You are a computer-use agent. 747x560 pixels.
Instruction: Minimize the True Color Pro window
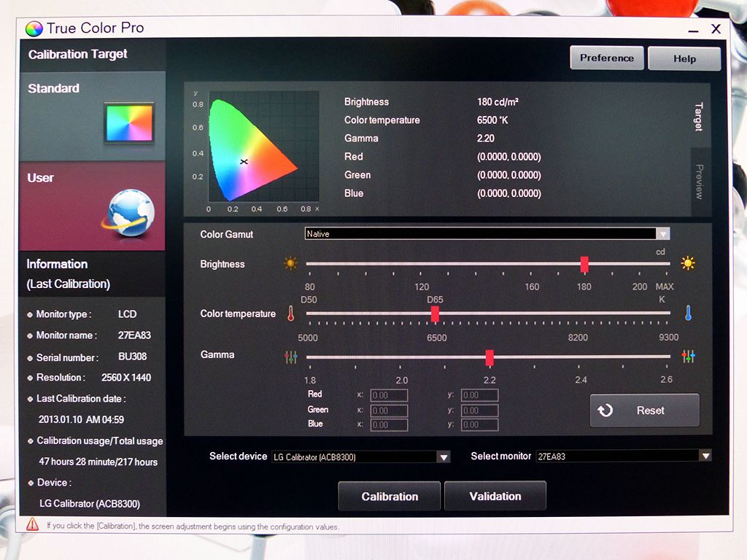693,31
